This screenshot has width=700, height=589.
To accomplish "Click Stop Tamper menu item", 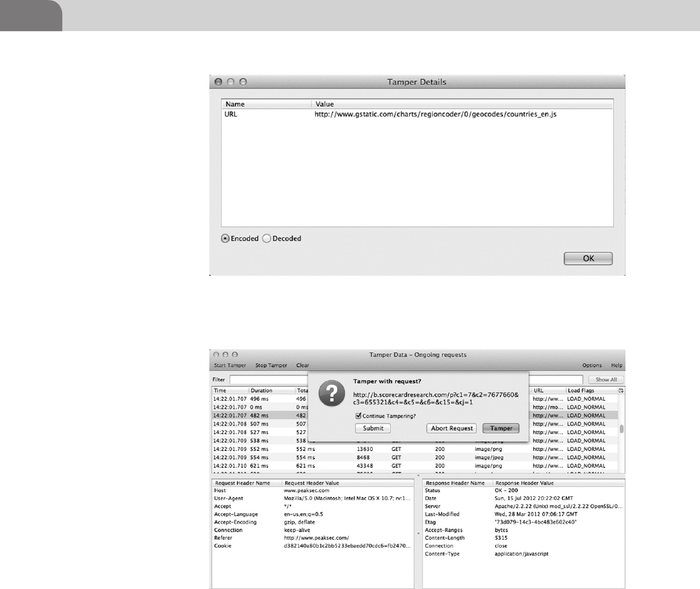I will coord(271,365).
